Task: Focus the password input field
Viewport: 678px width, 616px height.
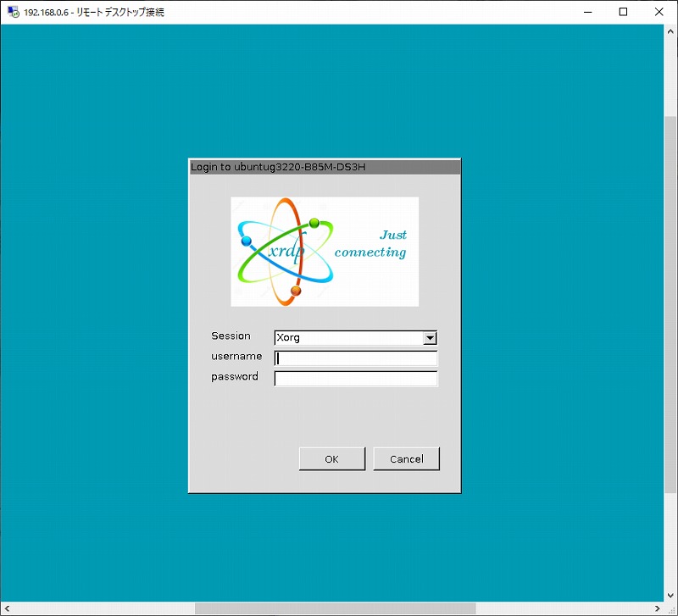Action: point(356,379)
